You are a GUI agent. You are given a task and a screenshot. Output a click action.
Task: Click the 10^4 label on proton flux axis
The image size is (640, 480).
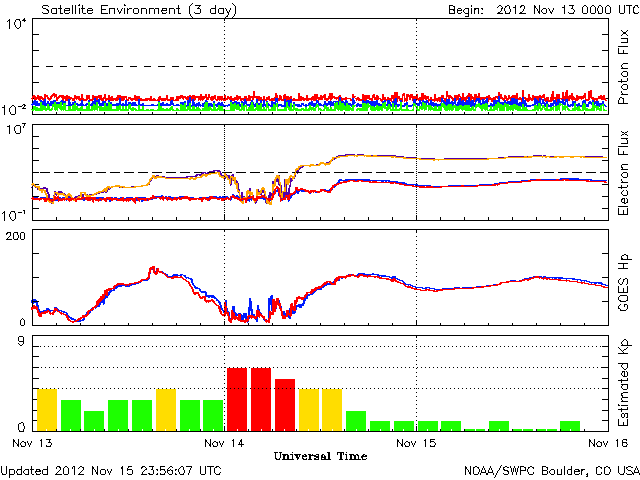[x=16, y=24]
